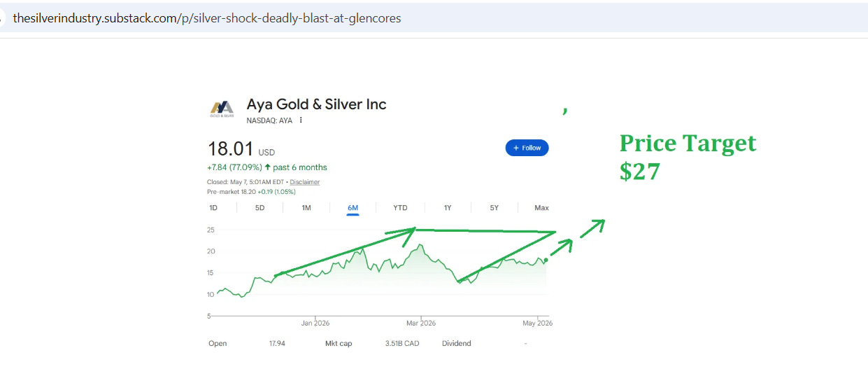Switch to the 1M range tab

tap(306, 208)
